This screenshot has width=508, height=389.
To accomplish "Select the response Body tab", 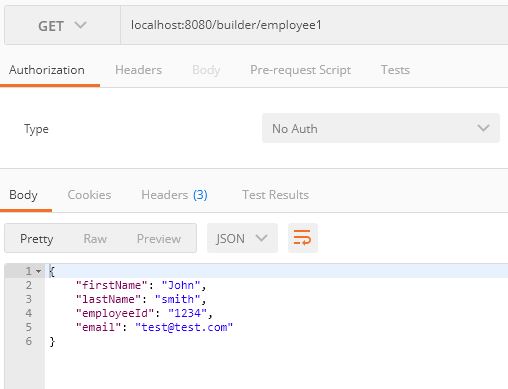I will coord(23,195).
